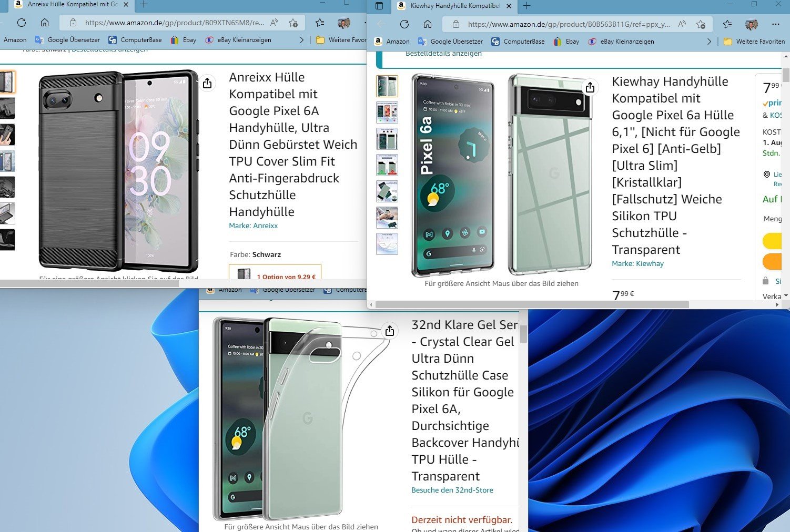This screenshot has height=532, width=790.
Task: Click the Kiewhay window horizontal scrollbar
Action: [x=532, y=304]
